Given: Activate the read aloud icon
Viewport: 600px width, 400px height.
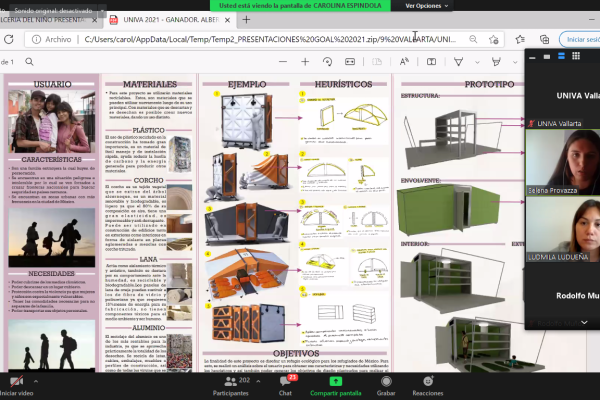Looking at the screenshot, I should pos(404,62).
